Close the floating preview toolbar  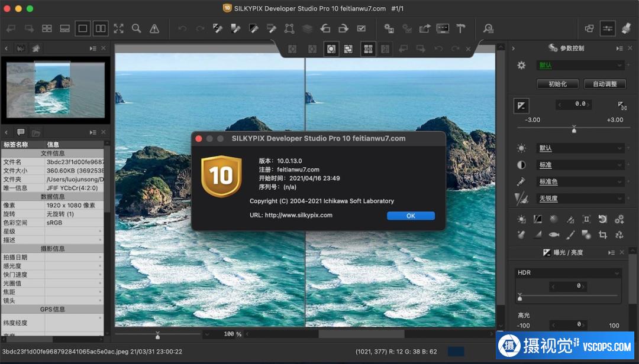pyautogui.click(x=468, y=49)
